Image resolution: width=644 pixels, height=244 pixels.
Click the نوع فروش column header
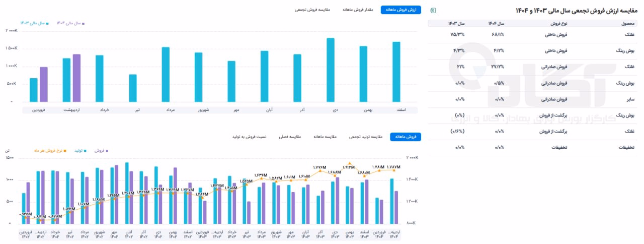(x=558, y=23)
